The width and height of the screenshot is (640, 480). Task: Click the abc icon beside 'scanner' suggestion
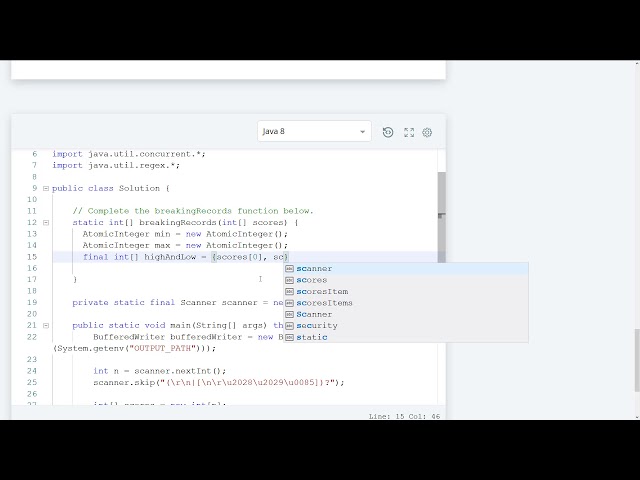pyautogui.click(x=289, y=269)
